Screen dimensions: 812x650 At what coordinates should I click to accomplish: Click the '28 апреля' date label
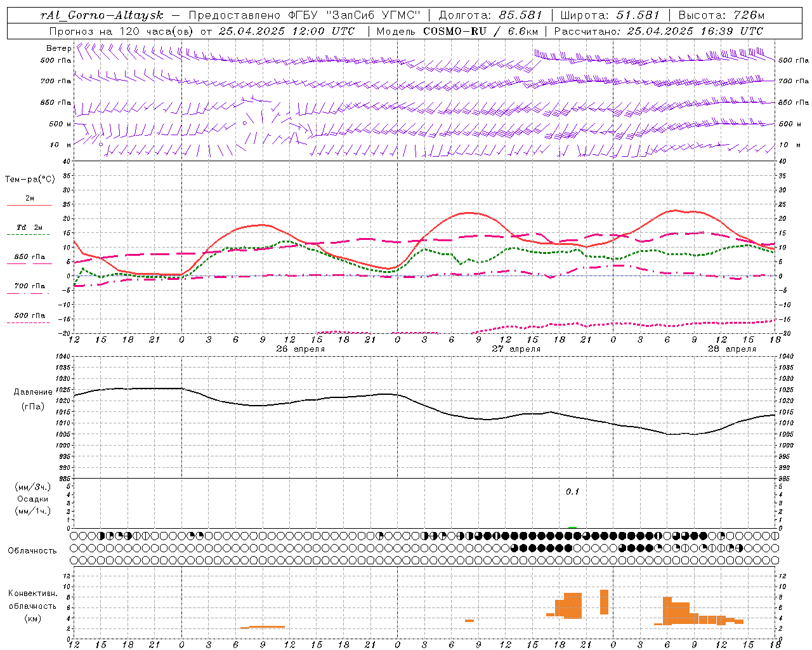click(x=731, y=349)
